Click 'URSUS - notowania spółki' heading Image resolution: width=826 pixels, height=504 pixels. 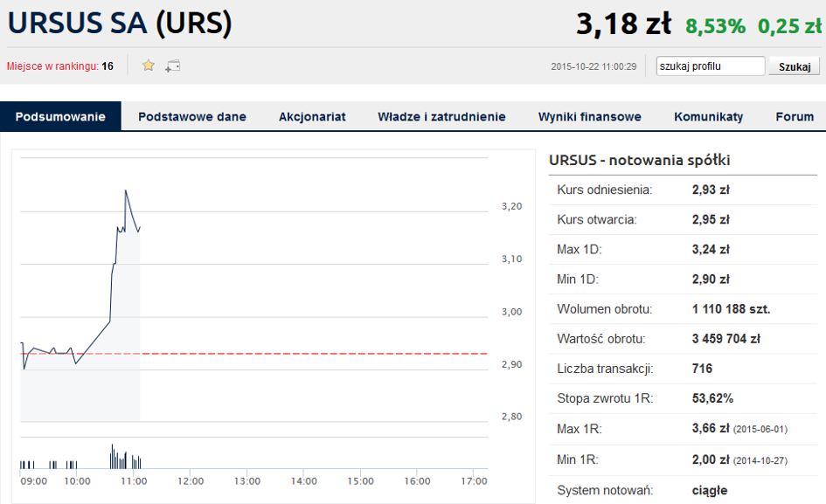click(640, 160)
